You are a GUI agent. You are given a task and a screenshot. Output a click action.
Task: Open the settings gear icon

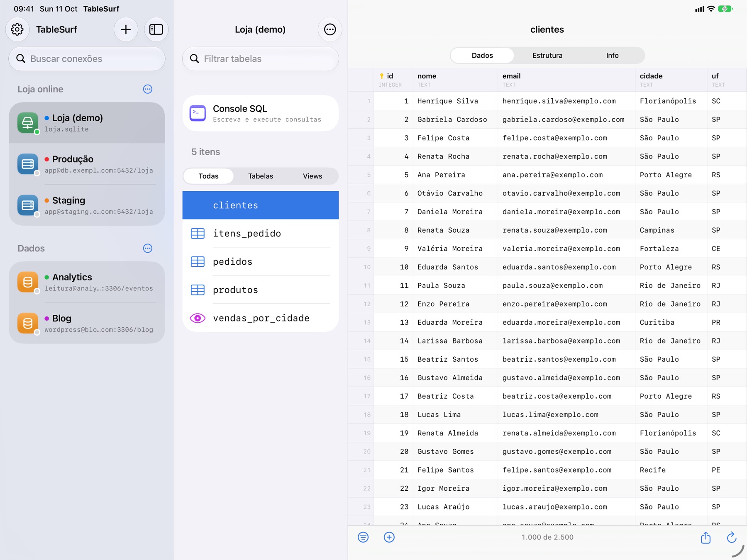17,29
